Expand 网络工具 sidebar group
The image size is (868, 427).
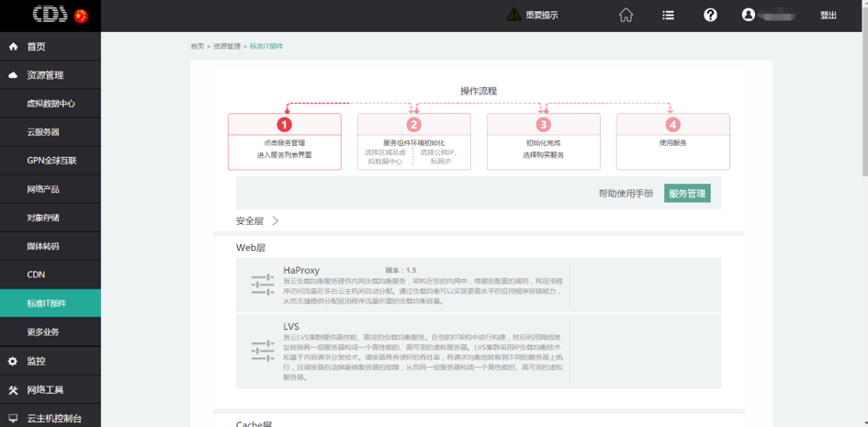click(x=51, y=390)
